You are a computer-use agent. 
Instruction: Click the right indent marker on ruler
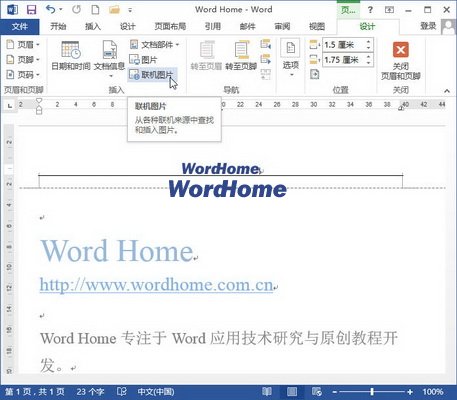pyautogui.click(x=402, y=108)
